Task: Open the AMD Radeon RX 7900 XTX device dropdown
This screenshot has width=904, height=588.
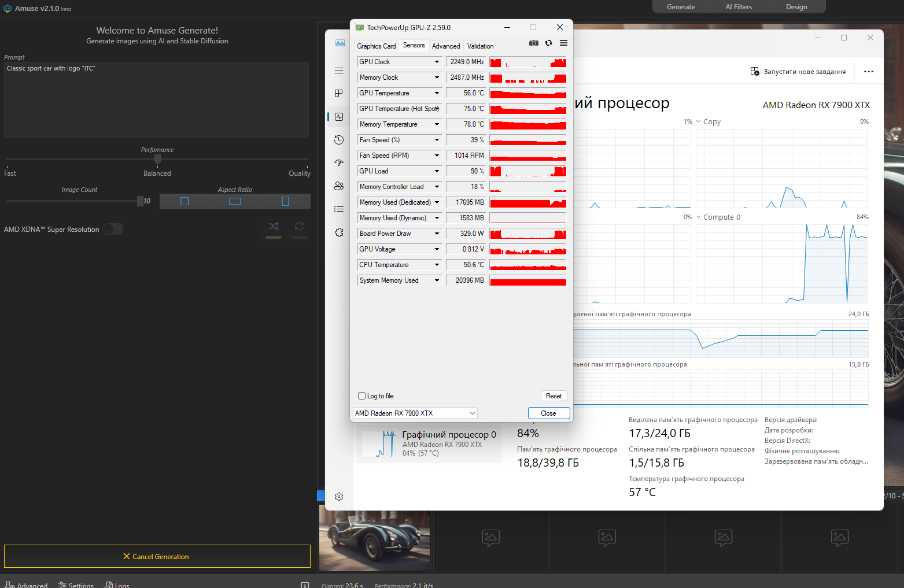Action: pyautogui.click(x=414, y=413)
